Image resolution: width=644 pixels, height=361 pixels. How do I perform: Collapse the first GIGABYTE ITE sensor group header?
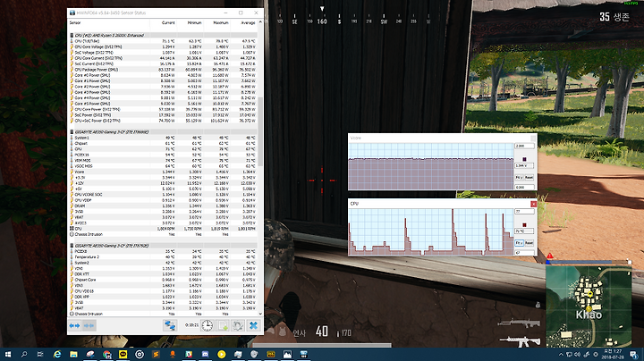pos(163,132)
